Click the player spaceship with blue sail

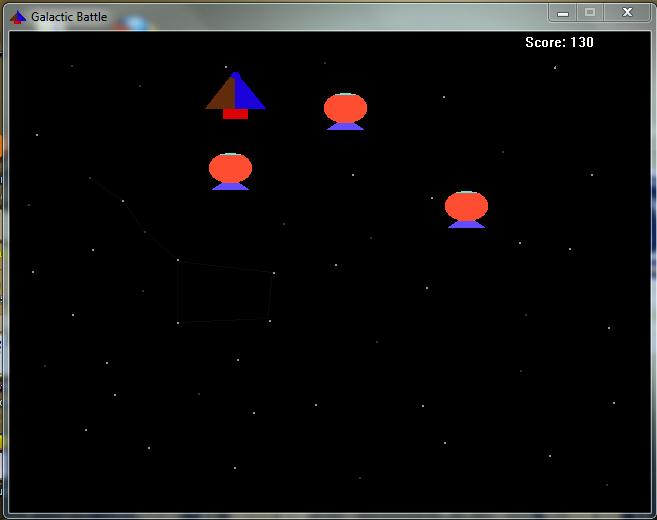click(x=235, y=96)
